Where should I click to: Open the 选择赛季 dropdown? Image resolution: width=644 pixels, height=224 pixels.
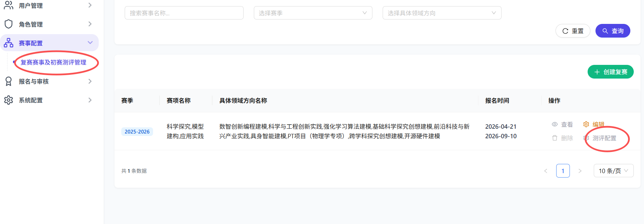pyautogui.click(x=313, y=13)
